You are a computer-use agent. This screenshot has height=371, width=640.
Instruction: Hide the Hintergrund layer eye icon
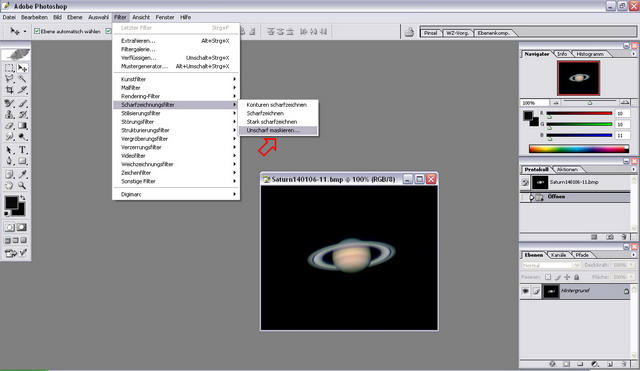tap(525, 291)
